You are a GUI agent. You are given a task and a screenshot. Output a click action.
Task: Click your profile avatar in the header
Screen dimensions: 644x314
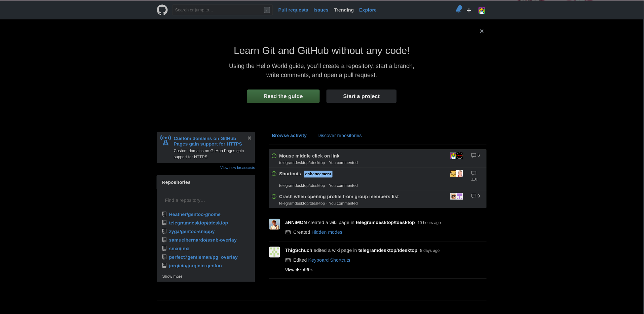tap(482, 10)
